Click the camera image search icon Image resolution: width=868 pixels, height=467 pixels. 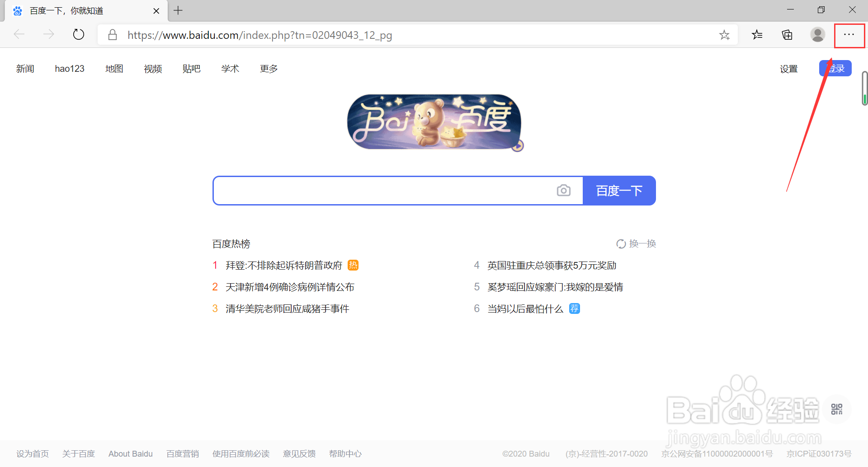click(x=563, y=191)
